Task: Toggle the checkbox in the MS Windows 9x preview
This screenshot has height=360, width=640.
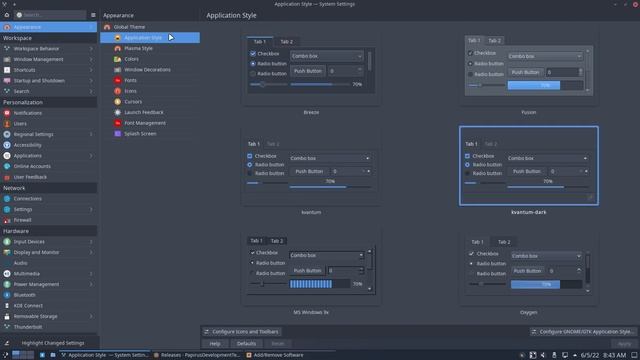Action: click(253, 253)
